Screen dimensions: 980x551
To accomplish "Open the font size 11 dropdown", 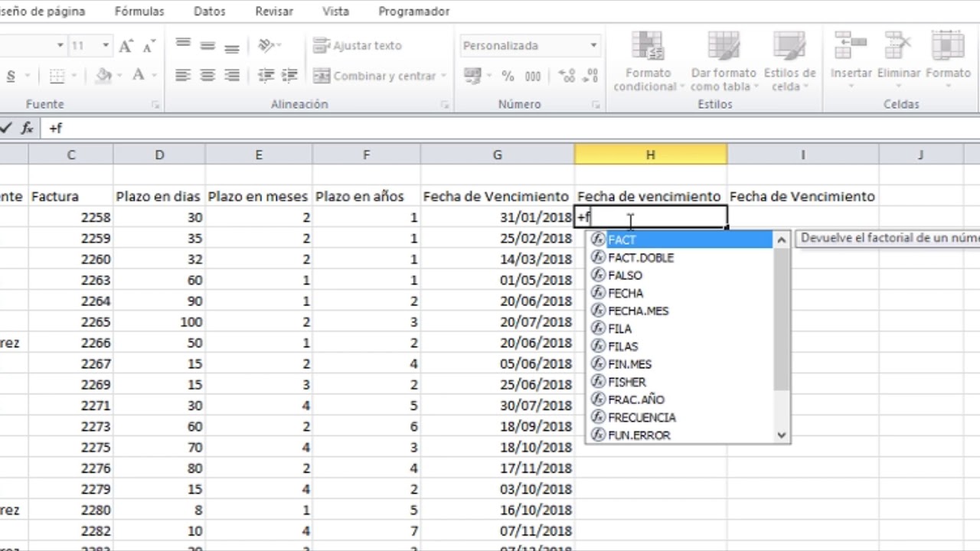I will 106,46.
